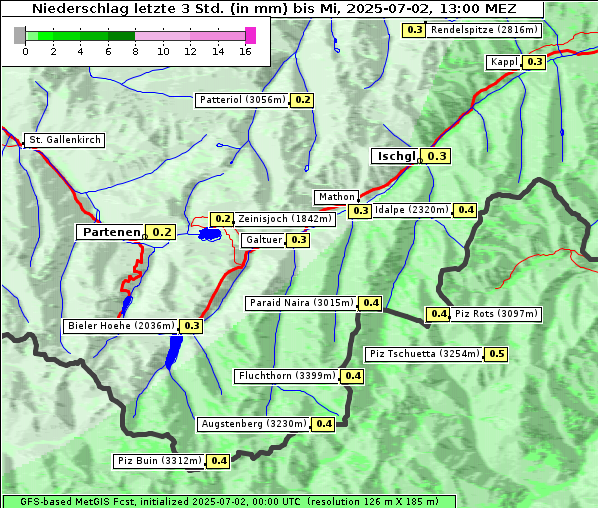
Task: Click the Kappl precipitation value 0.3
Action: [x=534, y=62]
